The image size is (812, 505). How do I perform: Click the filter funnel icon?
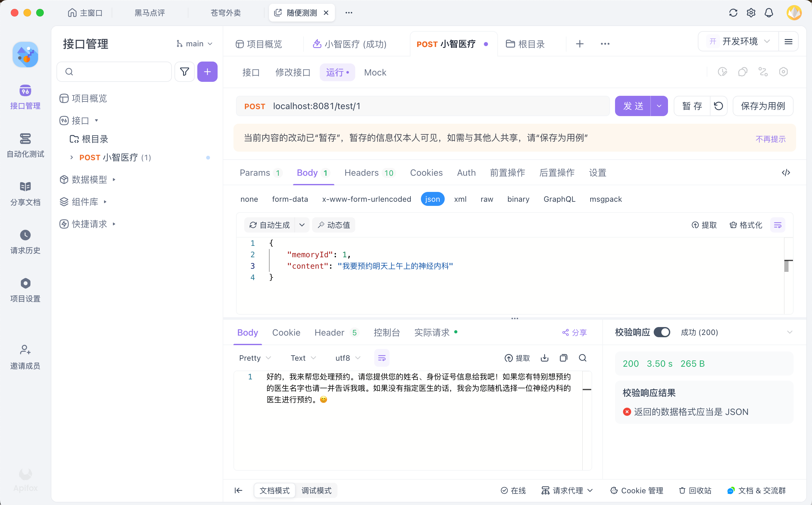pos(184,72)
